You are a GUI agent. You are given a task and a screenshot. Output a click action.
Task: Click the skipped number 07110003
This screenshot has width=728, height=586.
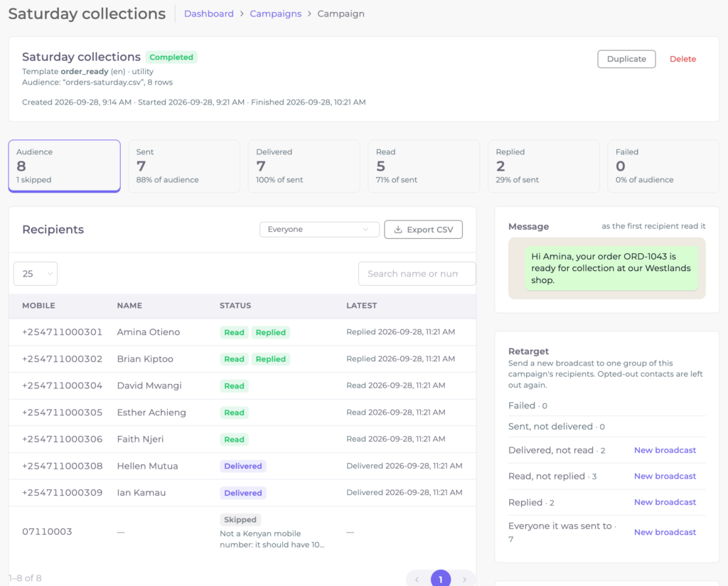pos(48,532)
